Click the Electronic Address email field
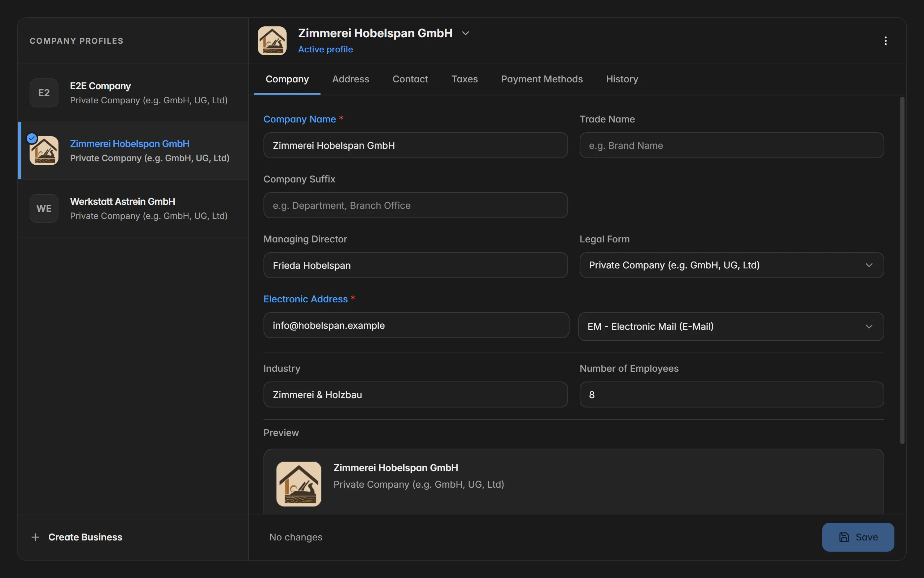Viewport: 924px width, 578px height. pyautogui.click(x=416, y=325)
